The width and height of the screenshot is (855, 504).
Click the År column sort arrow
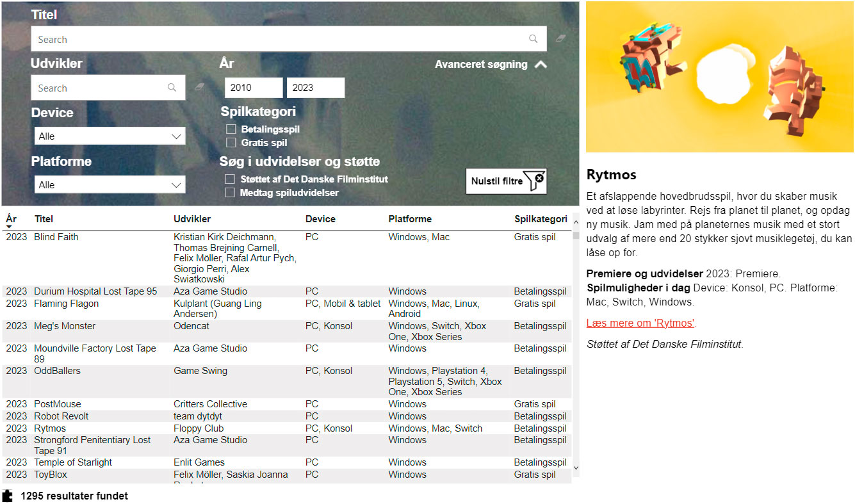click(x=10, y=227)
